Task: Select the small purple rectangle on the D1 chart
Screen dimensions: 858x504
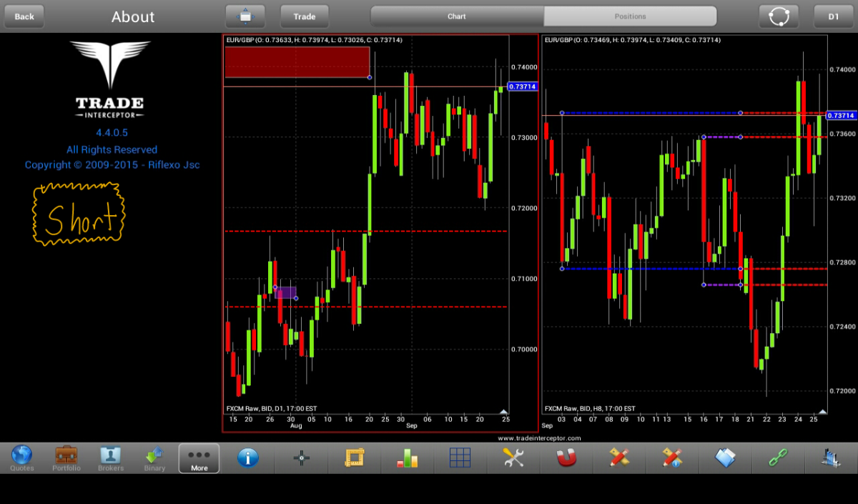Action: [286, 292]
